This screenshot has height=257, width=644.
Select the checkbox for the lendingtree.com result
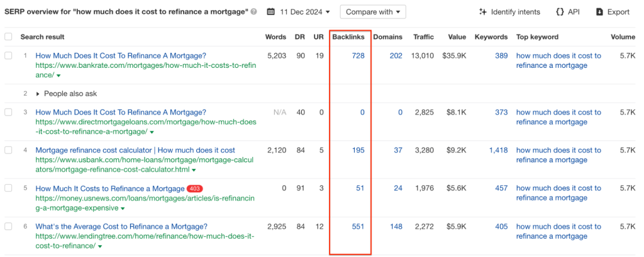point(8,226)
